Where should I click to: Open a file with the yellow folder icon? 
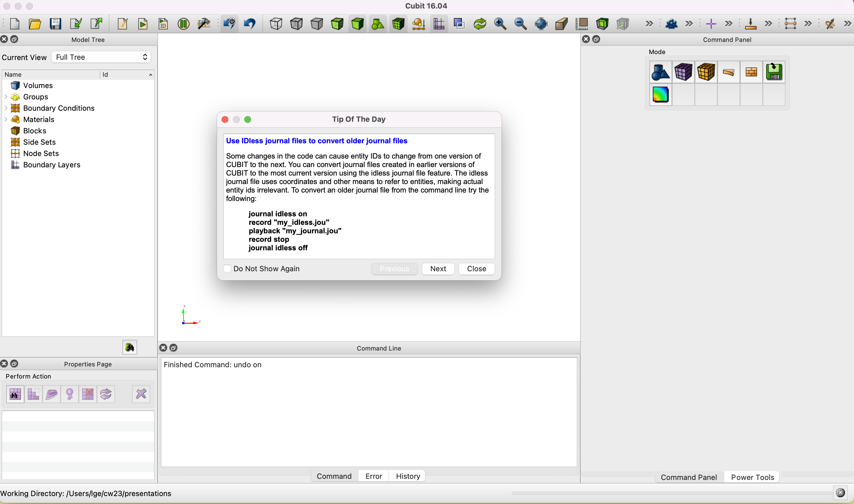click(35, 24)
